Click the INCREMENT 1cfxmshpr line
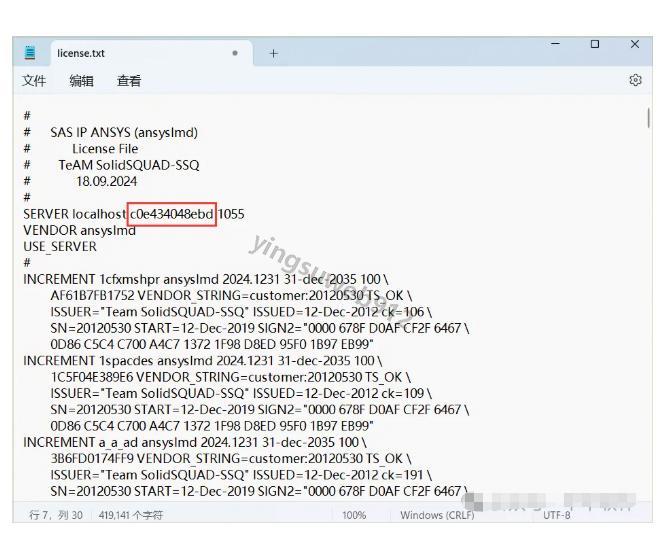 coord(206,279)
